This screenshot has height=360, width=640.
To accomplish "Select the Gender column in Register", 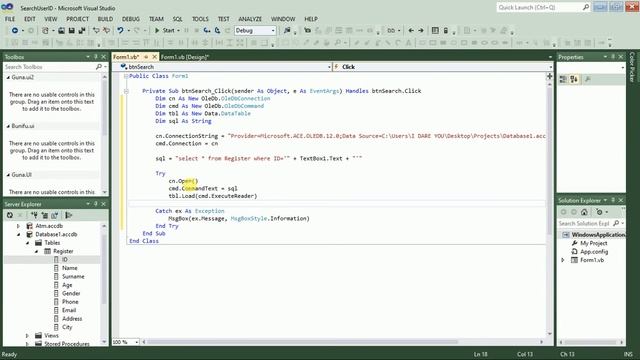I will click(71, 293).
